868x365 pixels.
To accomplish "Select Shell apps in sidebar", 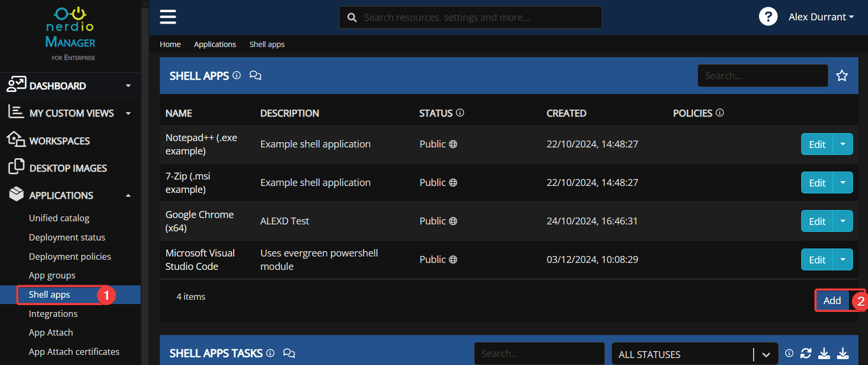I will click(x=49, y=294).
